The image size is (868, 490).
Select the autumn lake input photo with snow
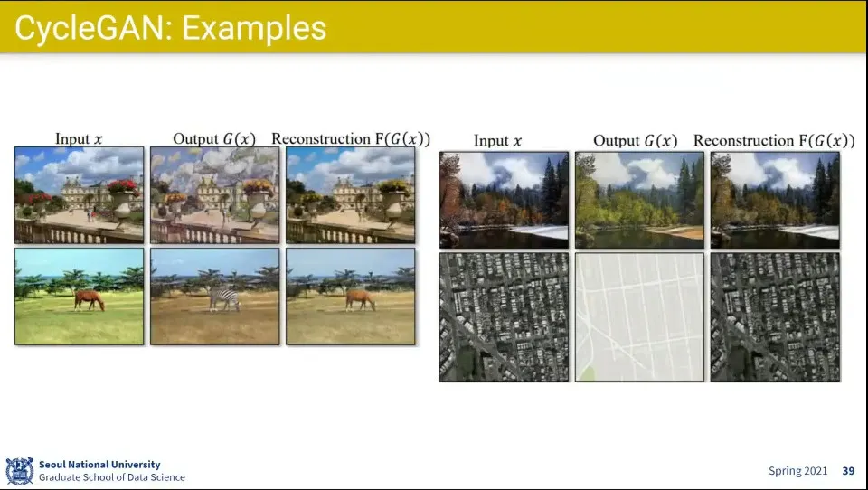pyautogui.click(x=504, y=200)
